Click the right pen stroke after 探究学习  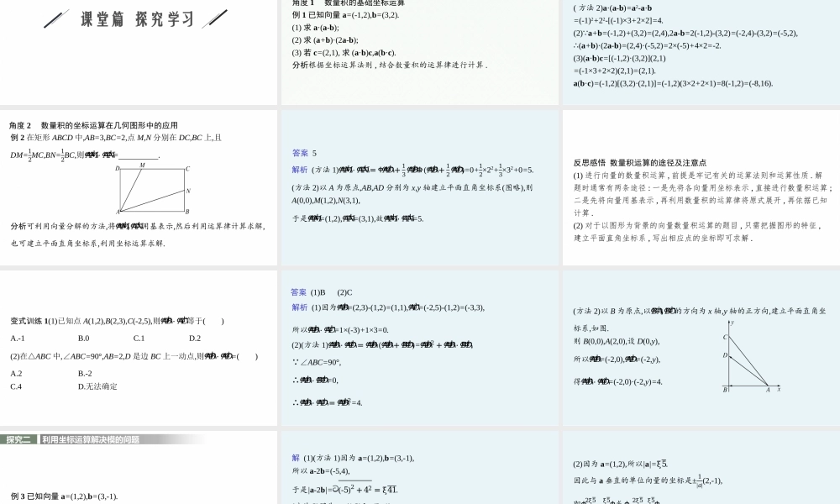[217, 18]
